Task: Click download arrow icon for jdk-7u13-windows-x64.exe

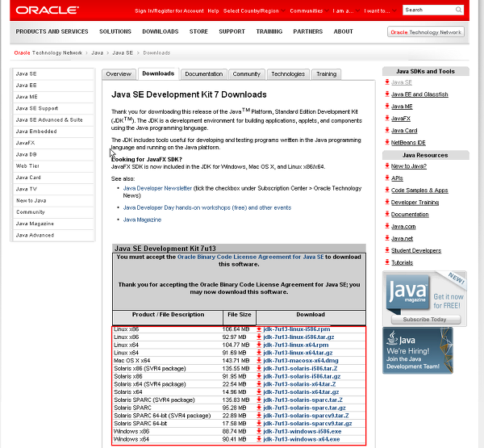Action: [259, 439]
